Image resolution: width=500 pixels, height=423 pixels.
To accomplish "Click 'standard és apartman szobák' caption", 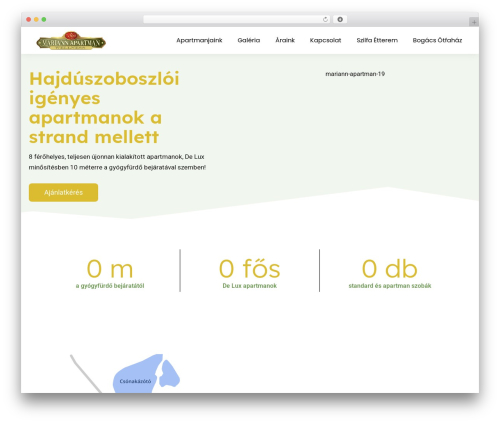I will coord(390,286).
